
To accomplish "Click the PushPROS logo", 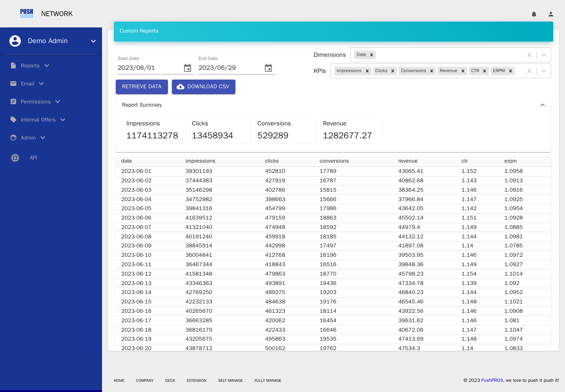I will tap(27, 14).
